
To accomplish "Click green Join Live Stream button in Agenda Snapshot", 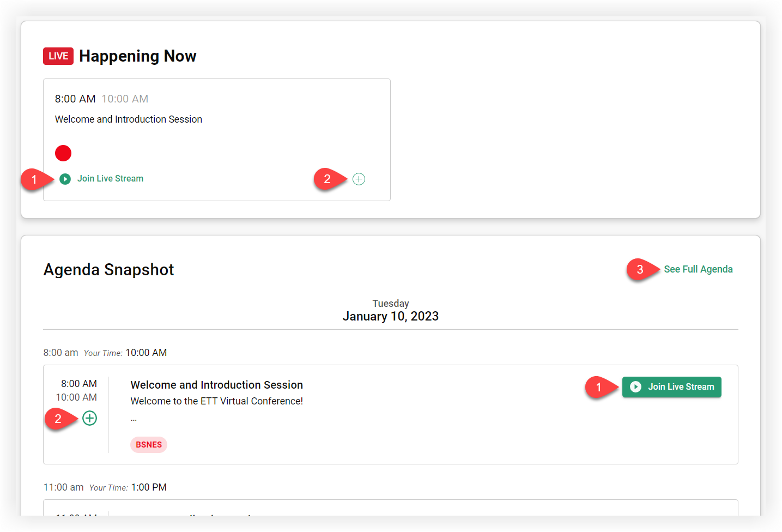I will click(671, 387).
